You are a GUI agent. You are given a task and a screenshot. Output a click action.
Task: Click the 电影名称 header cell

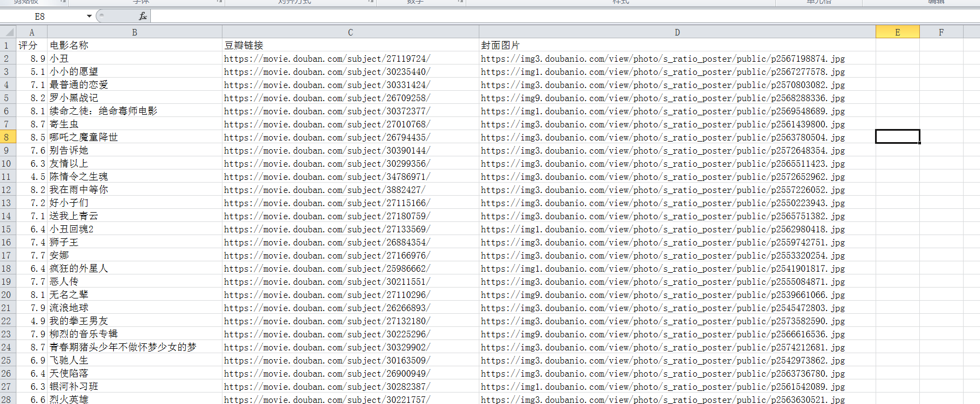(x=134, y=45)
